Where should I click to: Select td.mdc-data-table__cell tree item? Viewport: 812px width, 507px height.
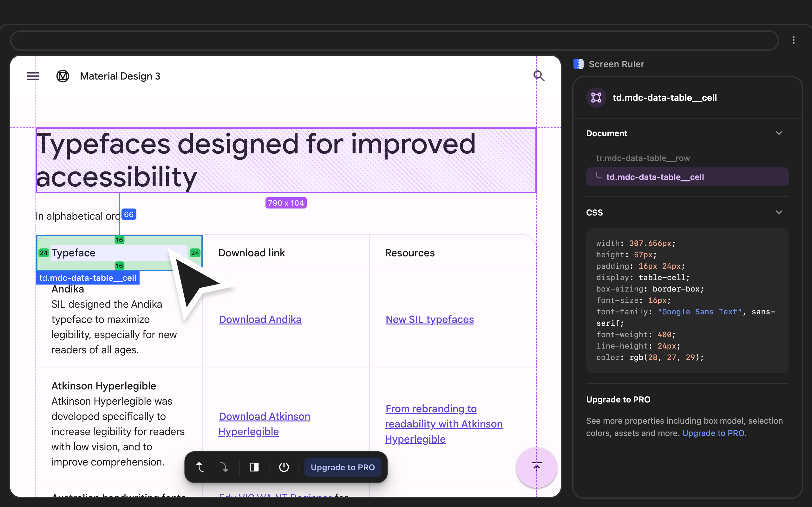[x=655, y=177]
